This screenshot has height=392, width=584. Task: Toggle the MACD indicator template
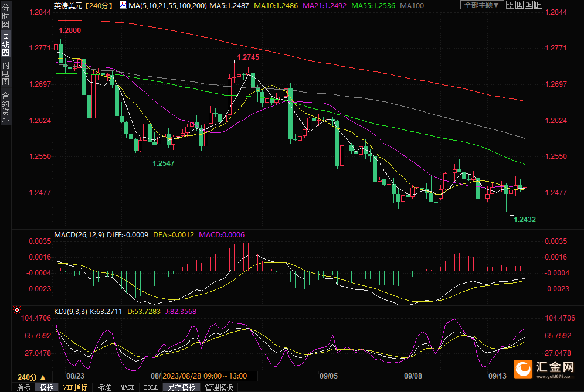[127, 387]
